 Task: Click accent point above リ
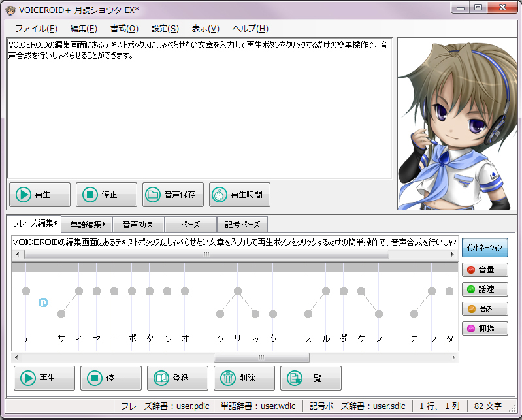[x=238, y=291]
